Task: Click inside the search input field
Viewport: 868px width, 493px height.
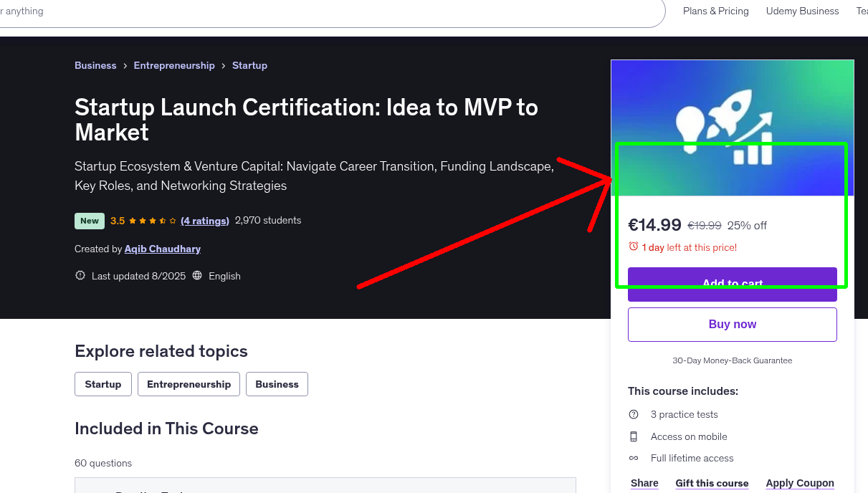Action: coord(287,11)
